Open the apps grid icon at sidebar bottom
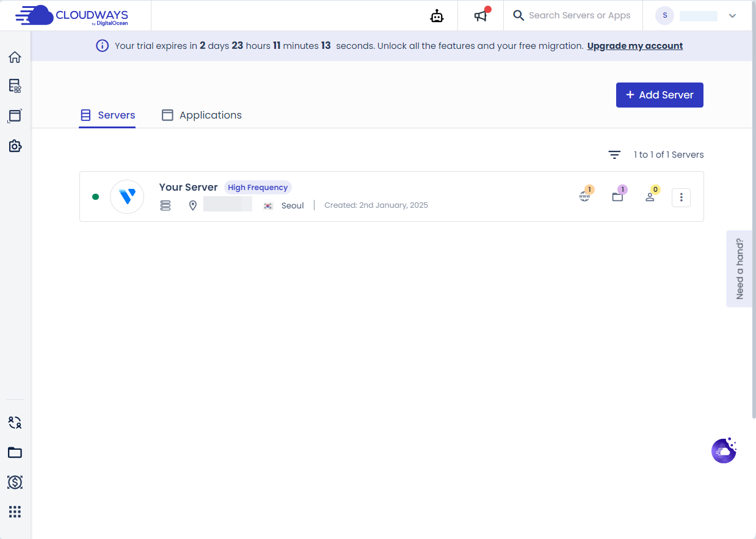Image resolution: width=756 pixels, height=539 pixels. (x=15, y=512)
